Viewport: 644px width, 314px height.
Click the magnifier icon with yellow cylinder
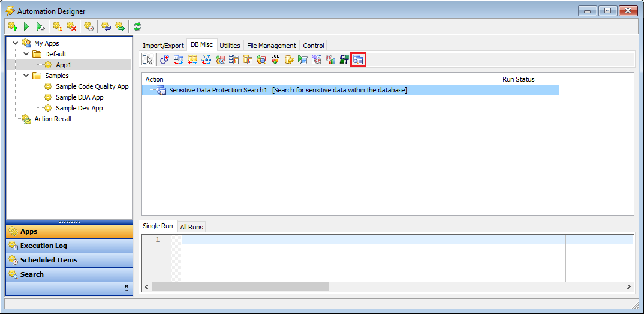261,60
